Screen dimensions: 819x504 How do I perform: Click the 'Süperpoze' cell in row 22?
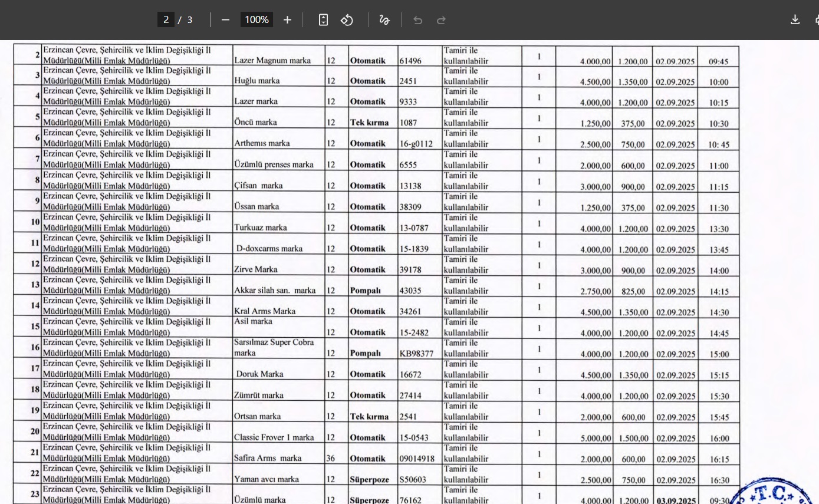pyautogui.click(x=369, y=480)
